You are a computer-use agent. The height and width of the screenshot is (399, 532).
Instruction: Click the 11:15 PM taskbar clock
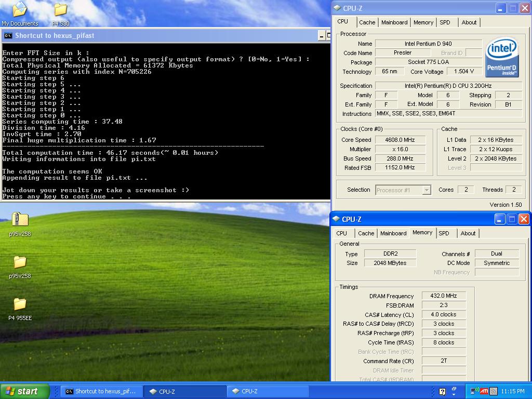(513, 391)
